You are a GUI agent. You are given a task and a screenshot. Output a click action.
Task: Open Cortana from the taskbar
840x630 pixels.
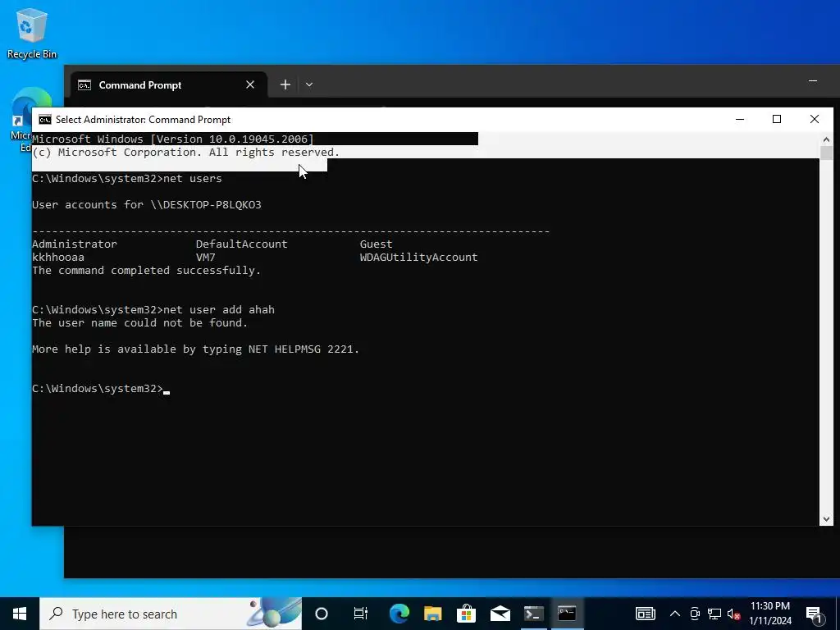322,614
